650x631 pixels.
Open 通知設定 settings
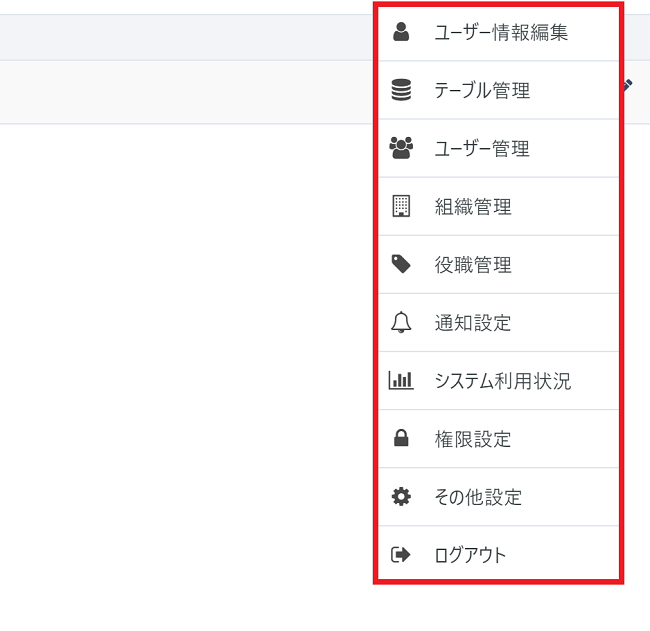pos(473,322)
